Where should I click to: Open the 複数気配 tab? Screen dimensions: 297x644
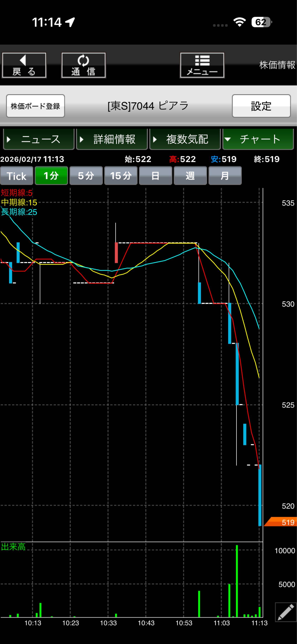click(185, 139)
